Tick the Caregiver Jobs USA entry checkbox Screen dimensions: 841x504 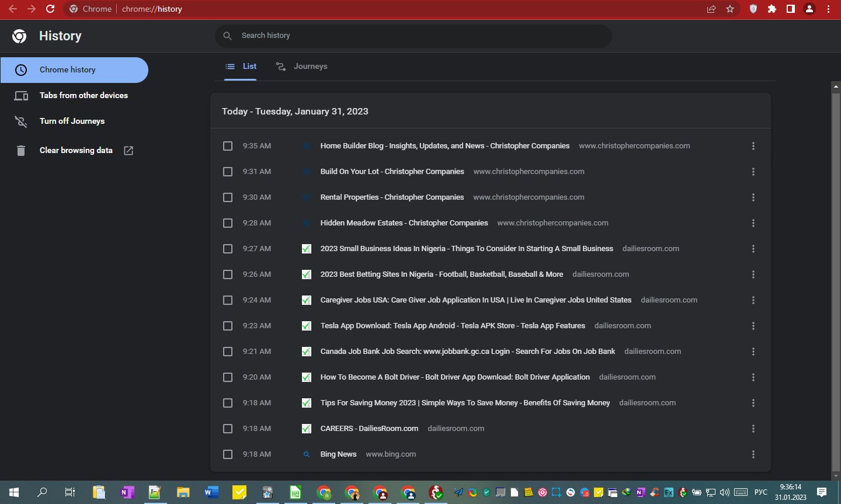point(228,300)
